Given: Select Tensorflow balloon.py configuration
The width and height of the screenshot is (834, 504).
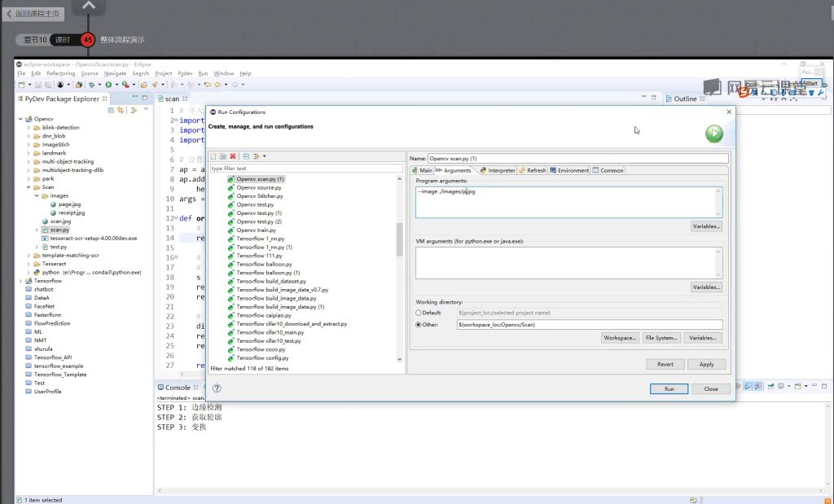Looking at the screenshot, I should coord(264,264).
